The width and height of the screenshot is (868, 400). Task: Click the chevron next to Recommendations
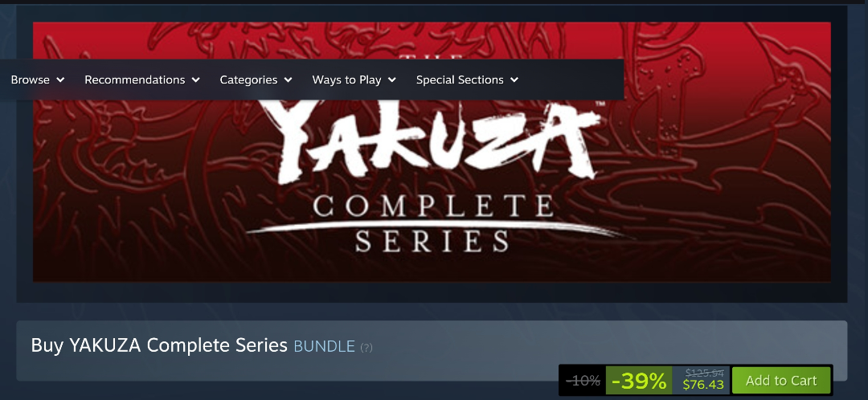point(196,80)
